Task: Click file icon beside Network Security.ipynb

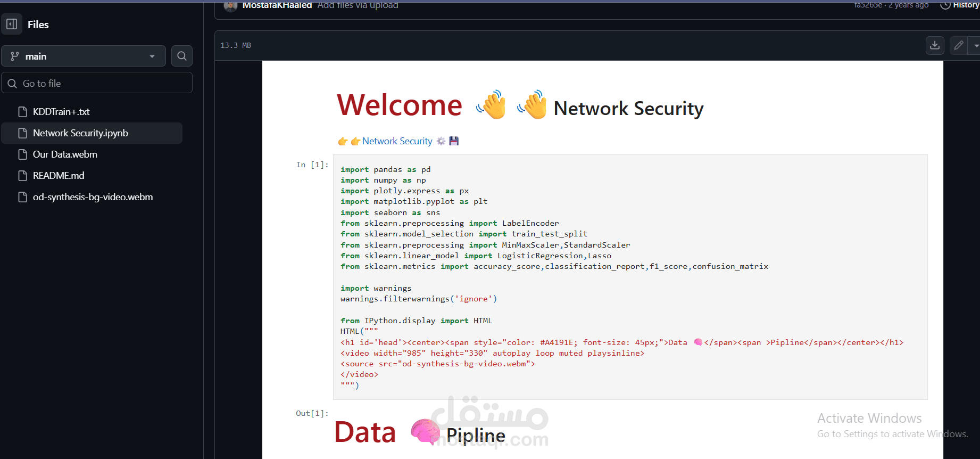Action: click(x=22, y=133)
